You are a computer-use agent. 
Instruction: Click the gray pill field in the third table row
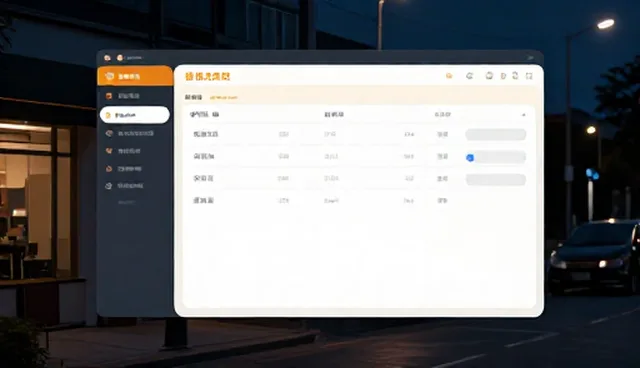pos(496,180)
